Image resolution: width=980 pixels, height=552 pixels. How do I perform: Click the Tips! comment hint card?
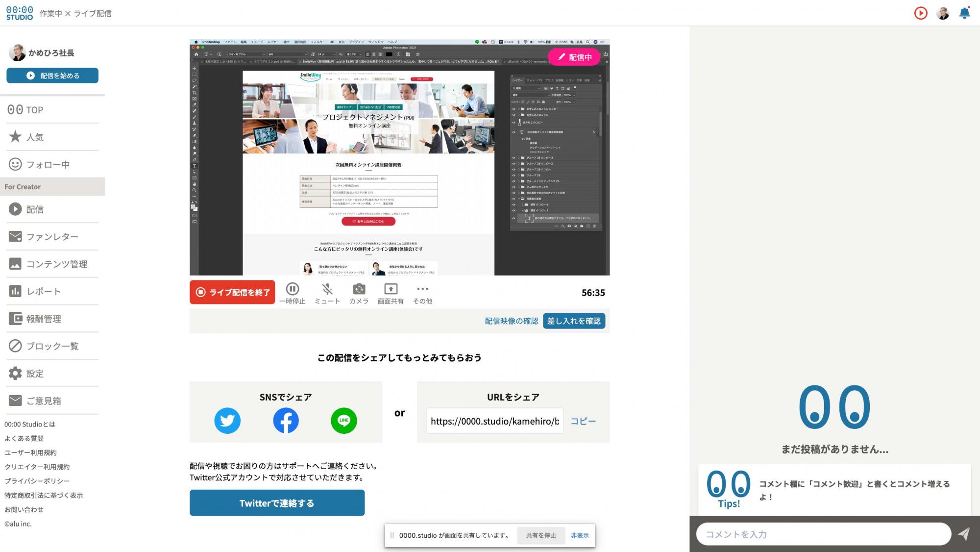(834, 489)
